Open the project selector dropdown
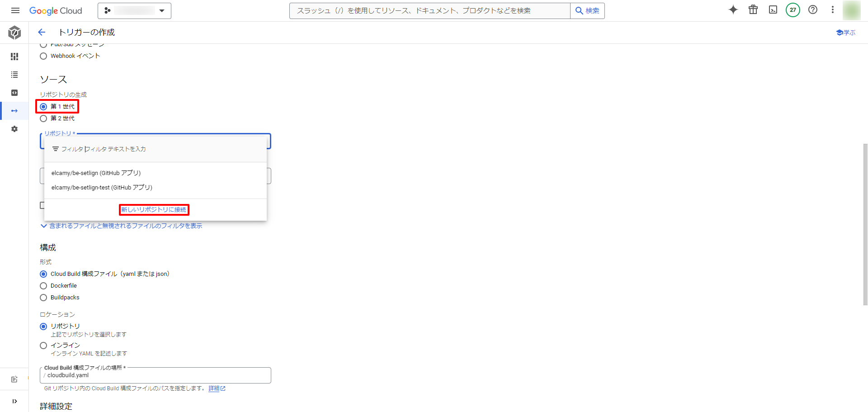868x412 pixels. [x=134, y=10]
